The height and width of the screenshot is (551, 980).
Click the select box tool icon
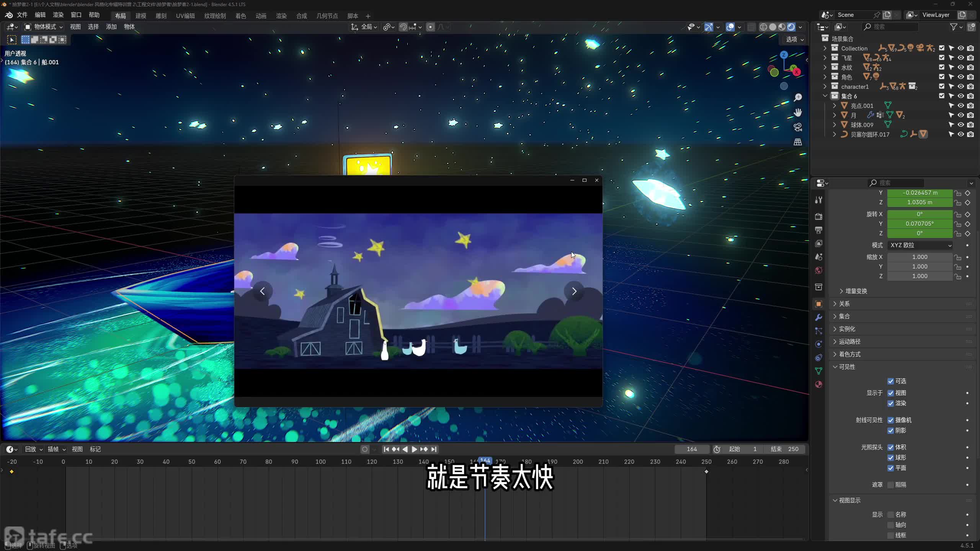point(12,40)
